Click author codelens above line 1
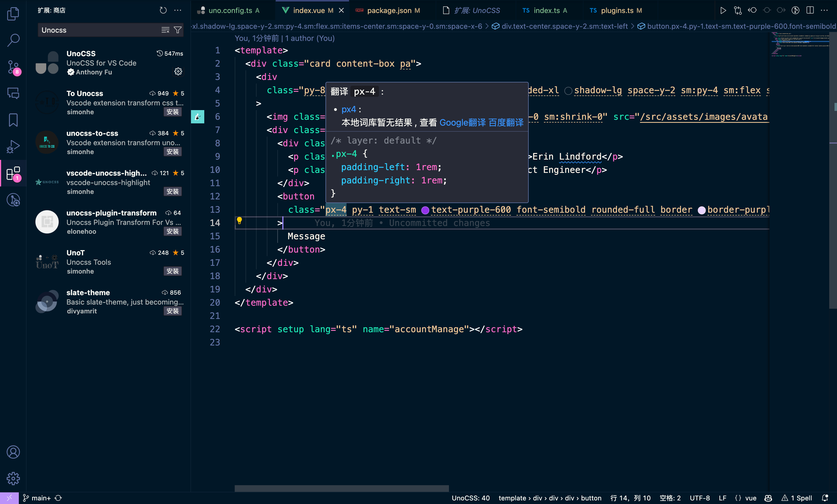This screenshot has width=837, height=504. coord(284,38)
